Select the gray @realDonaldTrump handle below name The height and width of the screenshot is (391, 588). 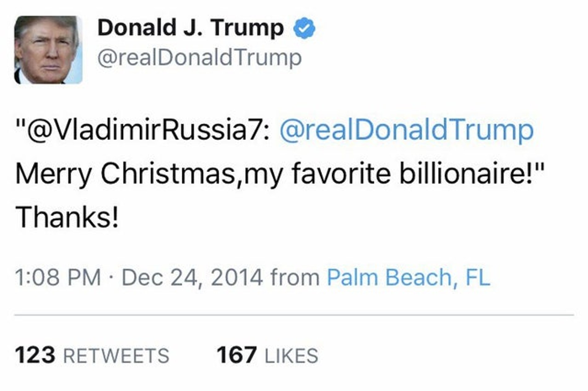coord(200,58)
